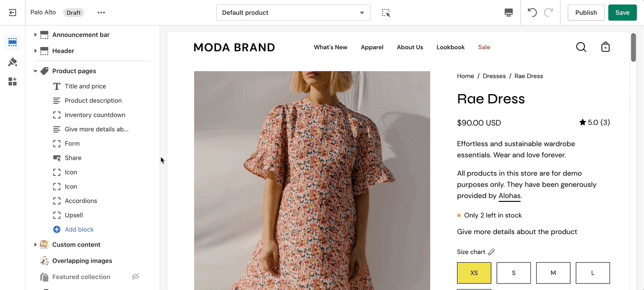Screen dimensions: 644x290
Task: Open the Sections panel icon
Action: (x=13, y=42)
